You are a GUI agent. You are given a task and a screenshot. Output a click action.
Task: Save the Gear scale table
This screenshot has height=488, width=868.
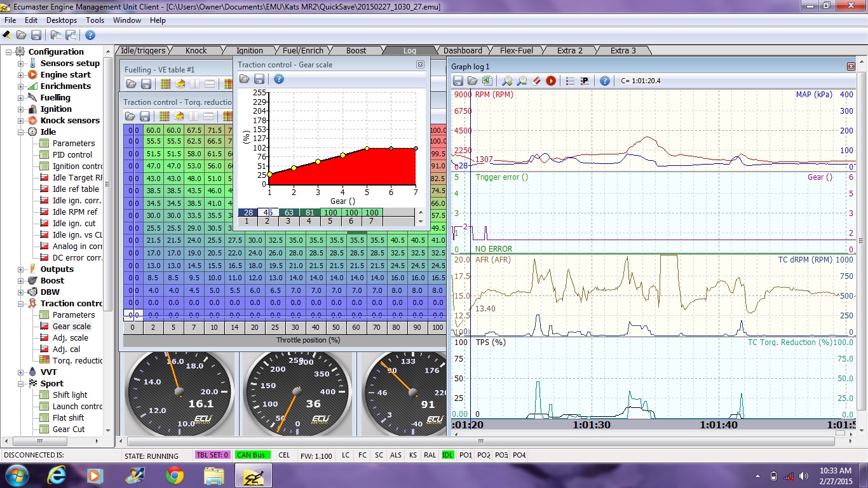259,79
